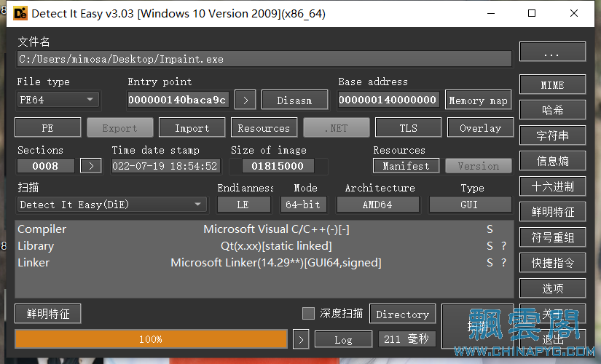
Task: Select the Compiler Microsoft Visual C/C++ result row
Action: [x=264, y=229]
